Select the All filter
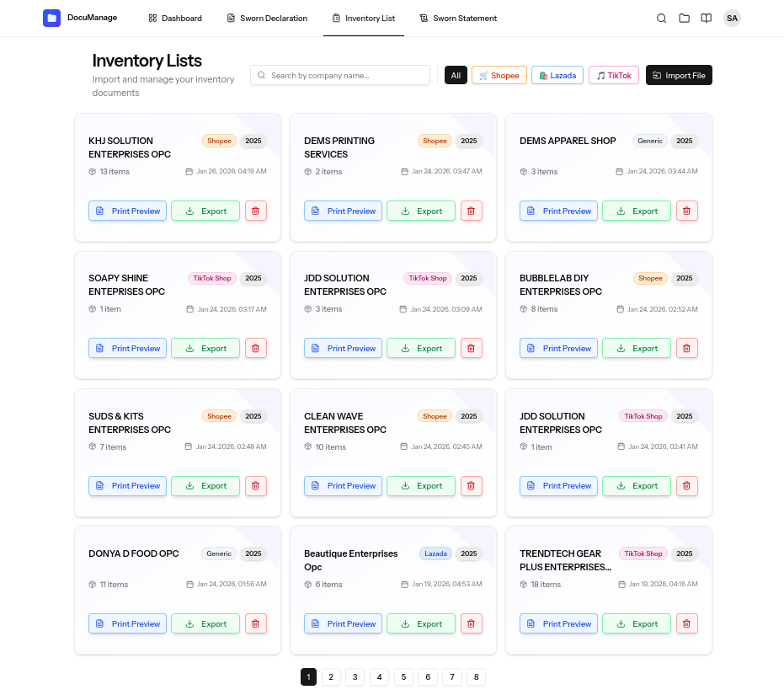784x695 pixels. pos(456,76)
